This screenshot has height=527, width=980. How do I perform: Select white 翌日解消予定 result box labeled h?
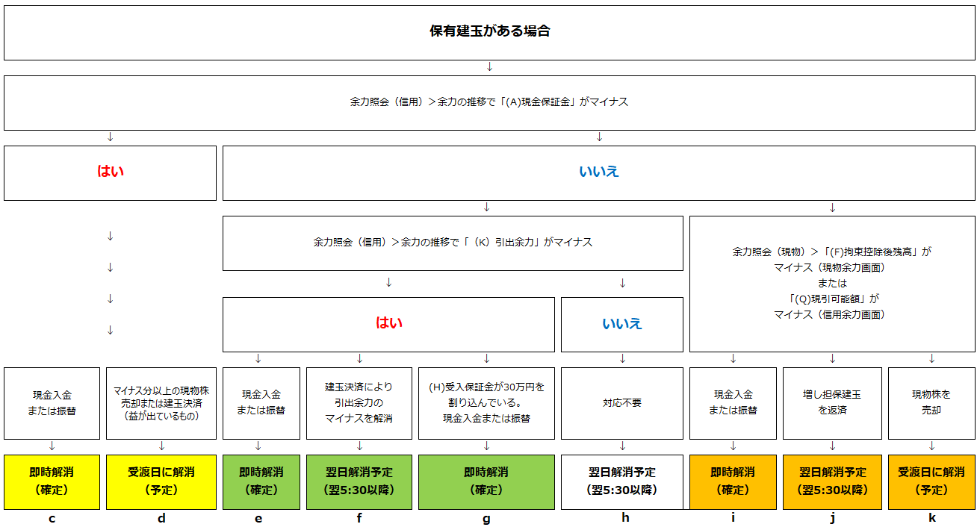click(x=621, y=481)
